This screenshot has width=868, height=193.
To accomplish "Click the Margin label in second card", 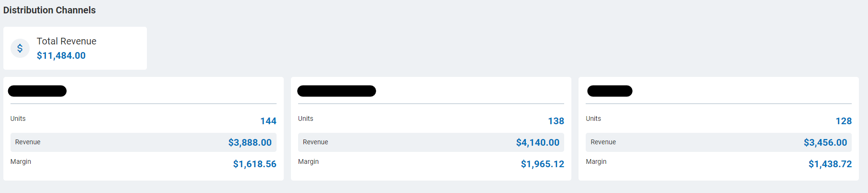I will pyautogui.click(x=308, y=161).
